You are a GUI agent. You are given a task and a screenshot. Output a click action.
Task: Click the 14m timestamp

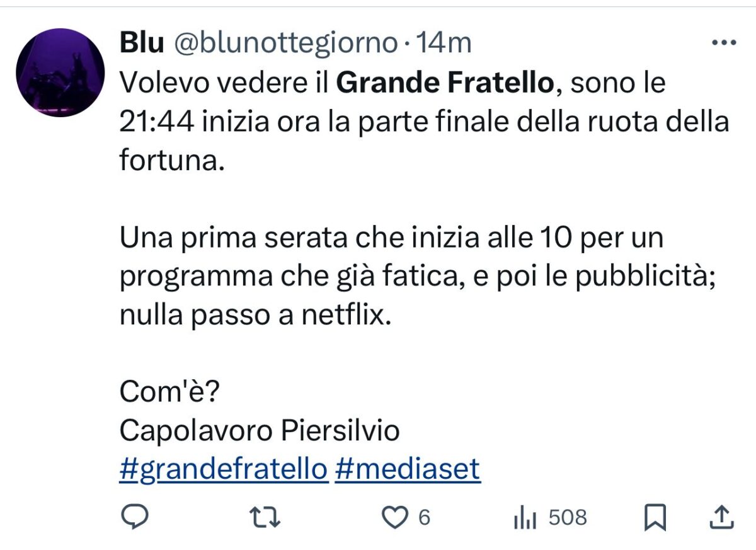pos(444,43)
